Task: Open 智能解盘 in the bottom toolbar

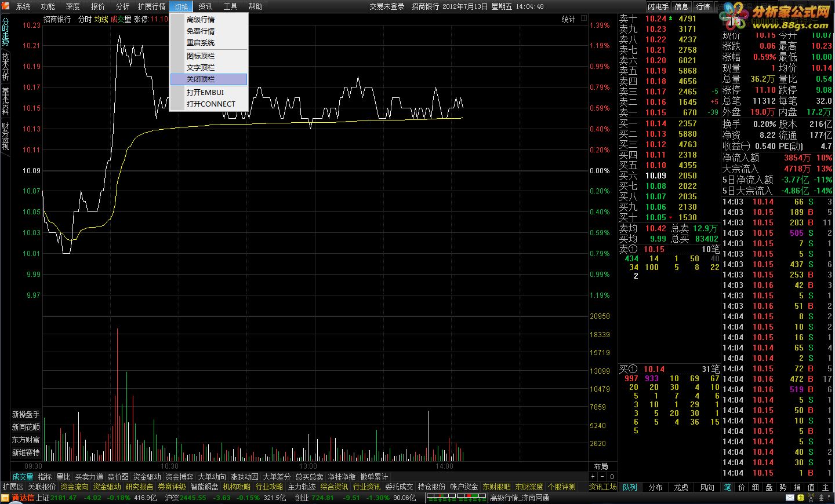Action: (204, 487)
